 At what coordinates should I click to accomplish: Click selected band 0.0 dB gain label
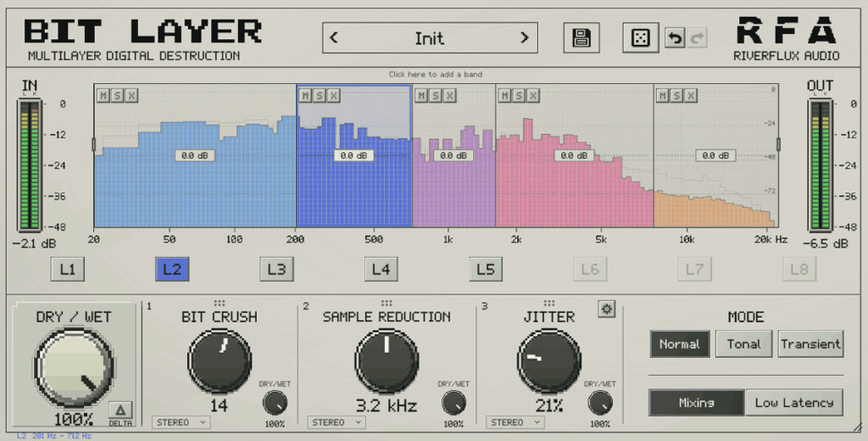[353, 156]
